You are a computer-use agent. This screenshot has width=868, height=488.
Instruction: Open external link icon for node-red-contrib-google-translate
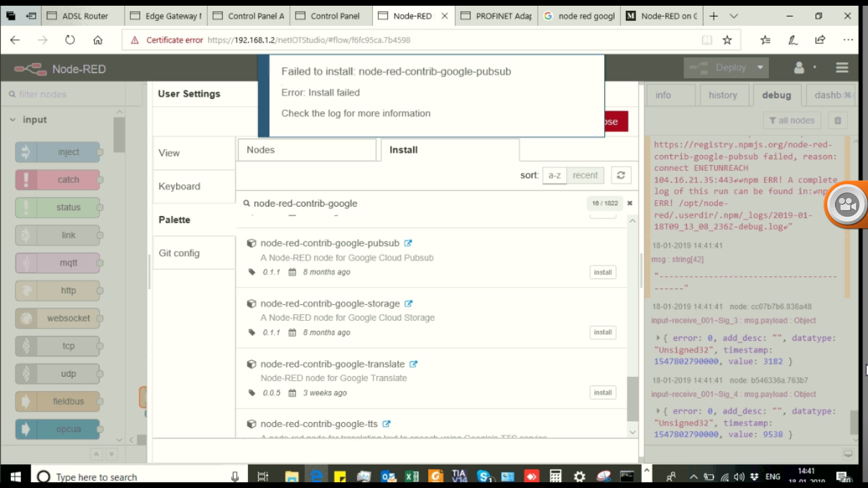tap(413, 364)
